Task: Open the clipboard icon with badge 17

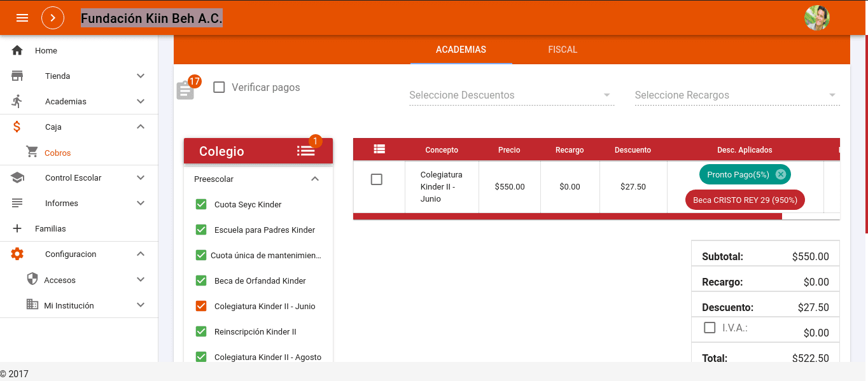Action: coord(185,90)
